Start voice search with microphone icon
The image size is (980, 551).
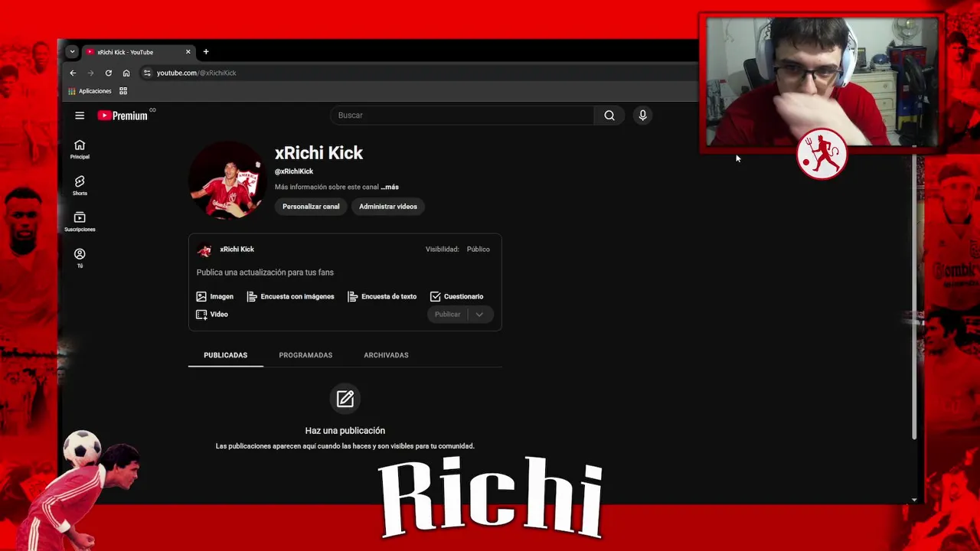pyautogui.click(x=642, y=116)
